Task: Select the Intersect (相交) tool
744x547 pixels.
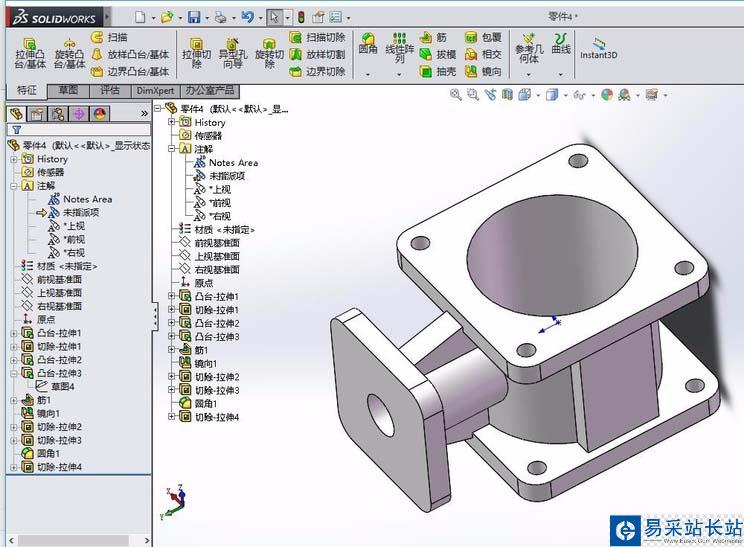Action: (x=483, y=55)
